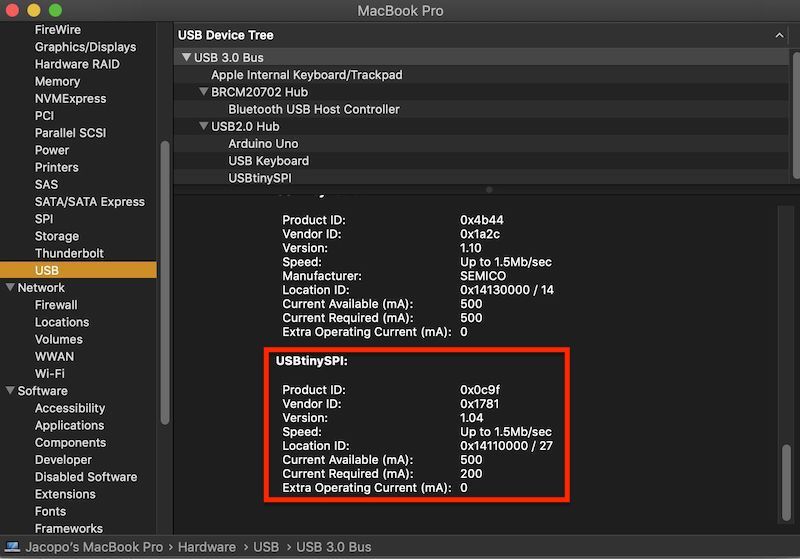The height and width of the screenshot is (559, 800).
Task: Open Parallel SCSI in the sidebar
Action: click(70, 133)
